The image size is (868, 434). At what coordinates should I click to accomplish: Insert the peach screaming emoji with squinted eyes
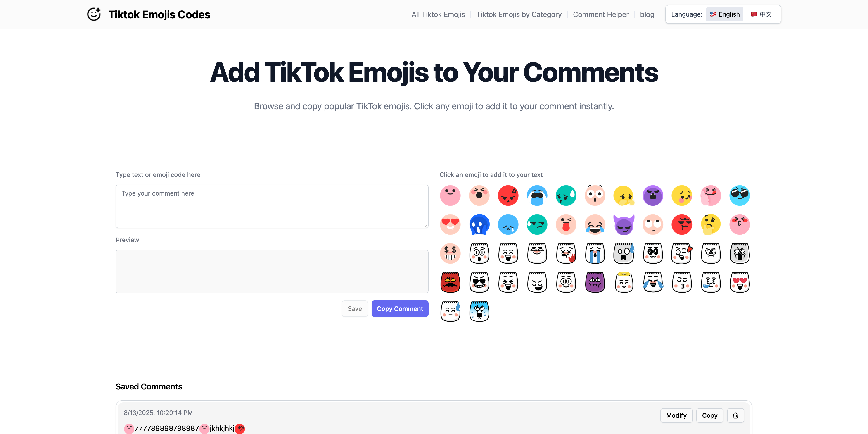[x=479, y=195]
